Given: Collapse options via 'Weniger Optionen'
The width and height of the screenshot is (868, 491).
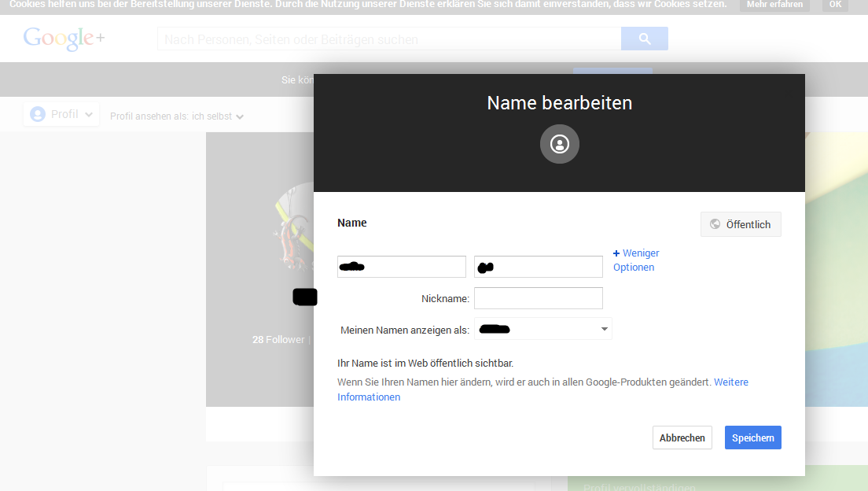Looking at the screenshot, I should click(x=635, y=260).
